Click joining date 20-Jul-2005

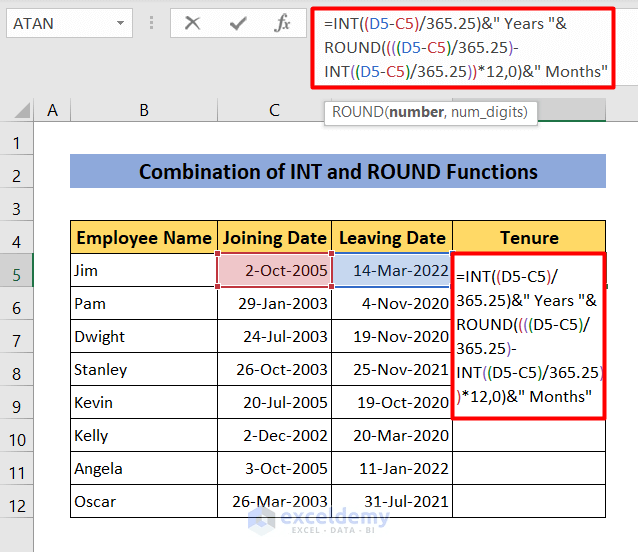(275, 402)
